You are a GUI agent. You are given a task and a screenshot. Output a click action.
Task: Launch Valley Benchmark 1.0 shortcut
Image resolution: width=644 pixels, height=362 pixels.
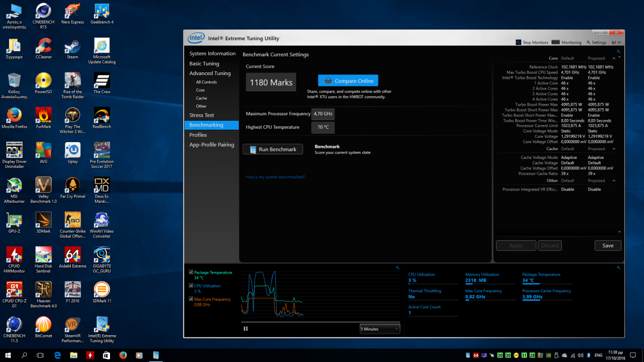[x=43, y=190]
